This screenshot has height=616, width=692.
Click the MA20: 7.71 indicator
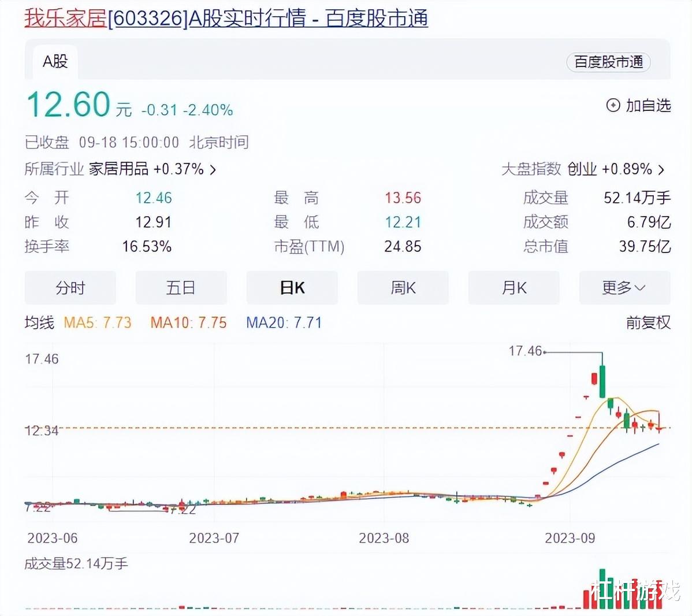[x=284, y=323]
